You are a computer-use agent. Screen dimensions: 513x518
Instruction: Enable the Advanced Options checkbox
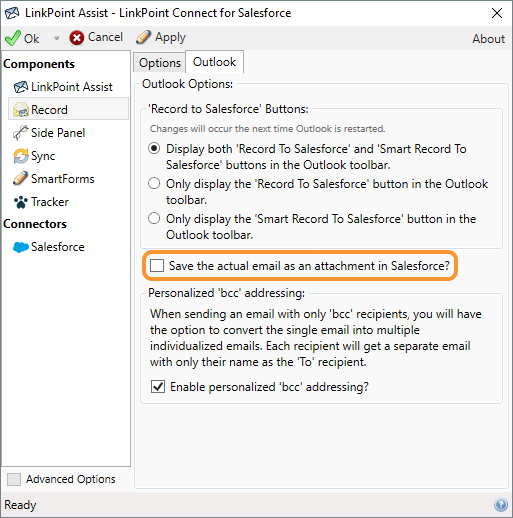pyautogui.click(x=14, y=479)
